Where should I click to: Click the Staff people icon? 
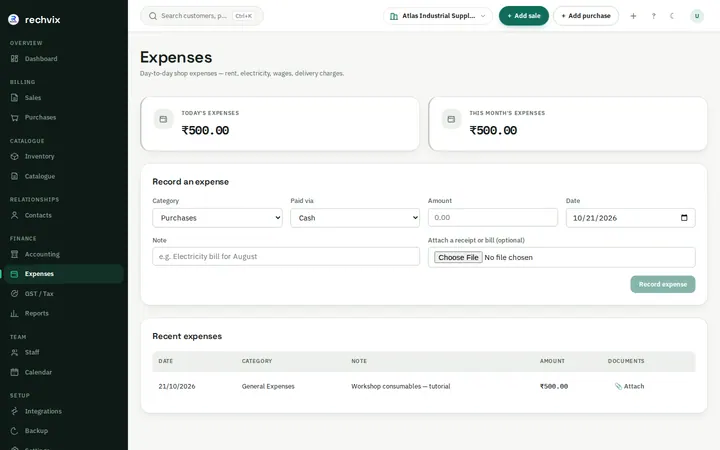pyautogui.click(x=15, y=353)
